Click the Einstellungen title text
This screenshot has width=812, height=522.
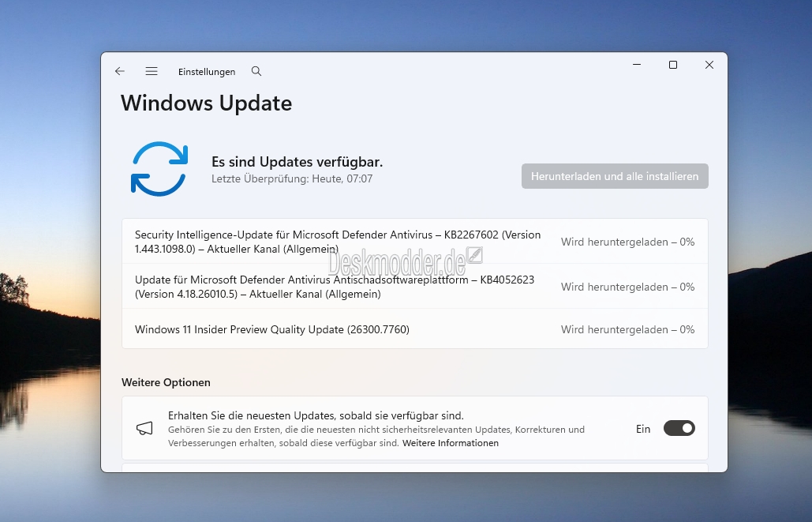pos(207,72)
